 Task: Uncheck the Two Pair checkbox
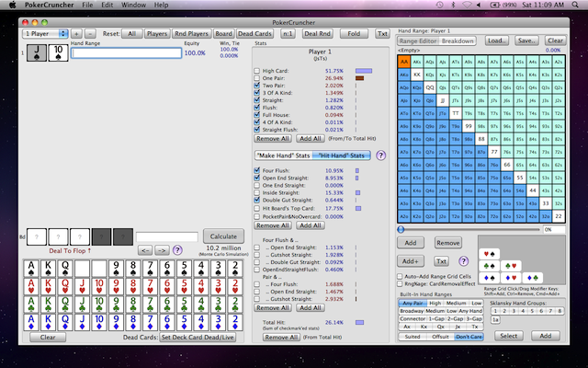coord(256,86)
